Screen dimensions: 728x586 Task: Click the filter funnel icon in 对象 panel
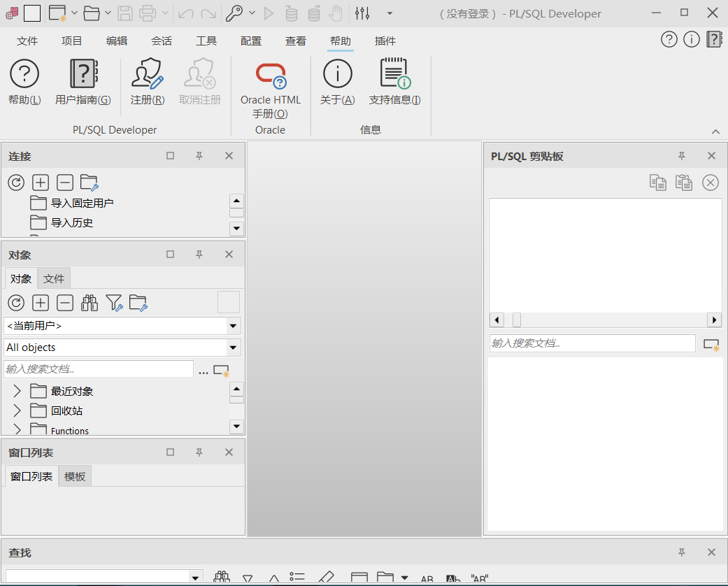(114, 303)
